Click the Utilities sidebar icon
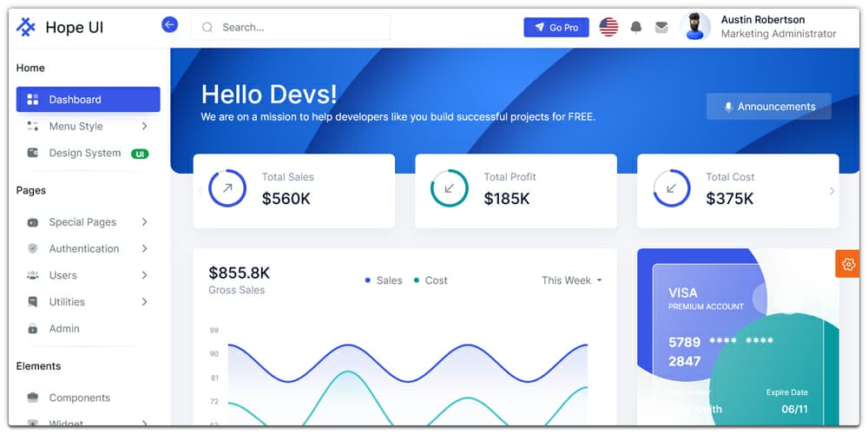This screenshot has height=434, width=868. coord(33,302)
